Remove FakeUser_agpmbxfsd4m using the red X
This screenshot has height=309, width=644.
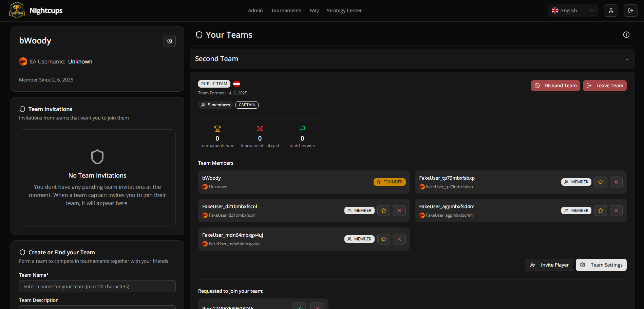pos(616,211)
